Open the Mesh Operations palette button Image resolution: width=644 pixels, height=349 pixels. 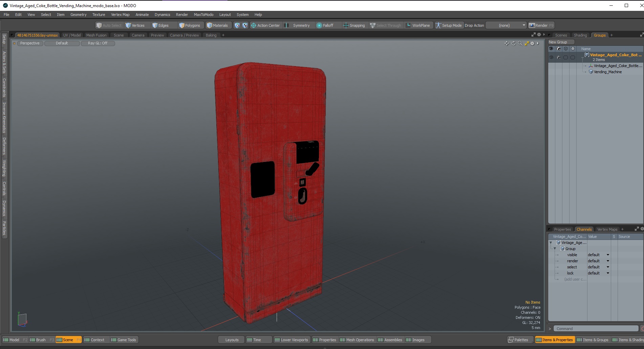357,340
